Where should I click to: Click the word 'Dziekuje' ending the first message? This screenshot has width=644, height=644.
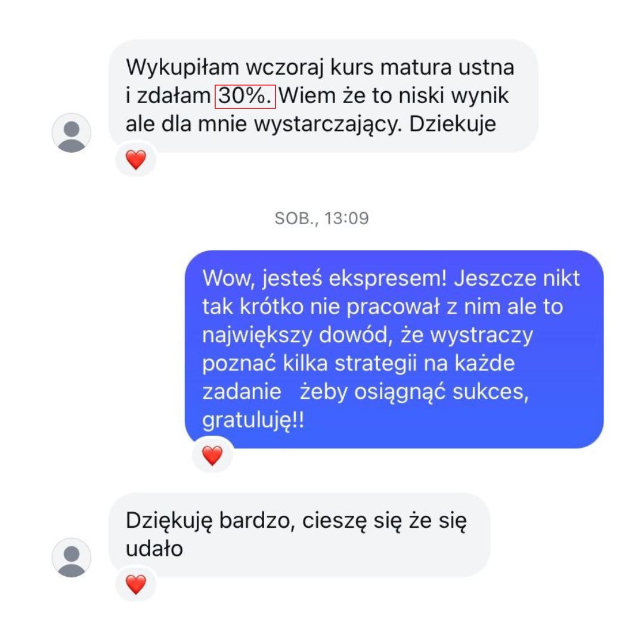pyautogui.click(x=452, y=124)
